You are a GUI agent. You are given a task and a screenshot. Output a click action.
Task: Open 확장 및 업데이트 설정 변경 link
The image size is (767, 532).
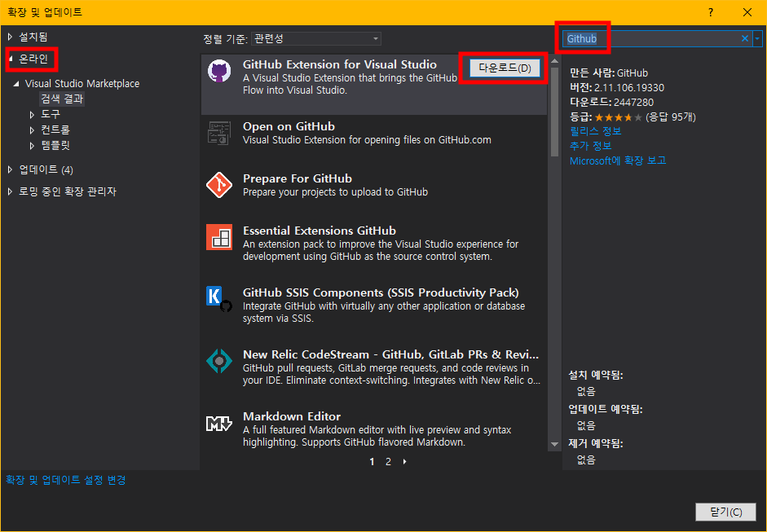pos(65,480)
